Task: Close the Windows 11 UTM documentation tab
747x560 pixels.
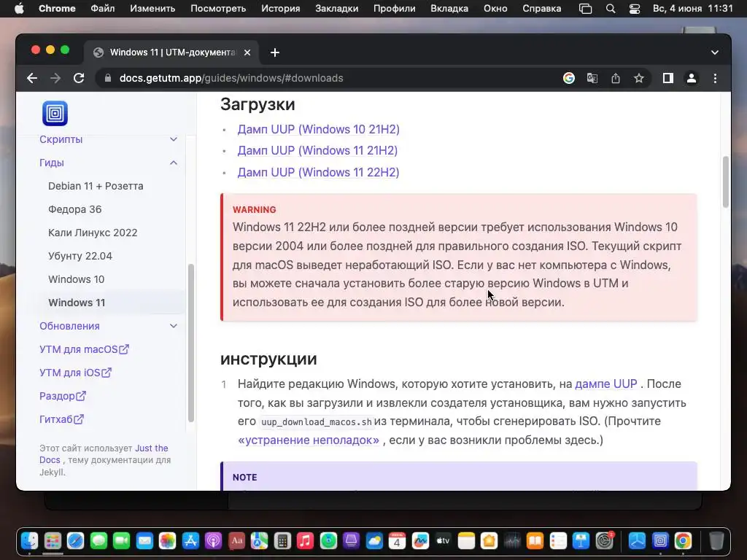Action: click(247, 52)
